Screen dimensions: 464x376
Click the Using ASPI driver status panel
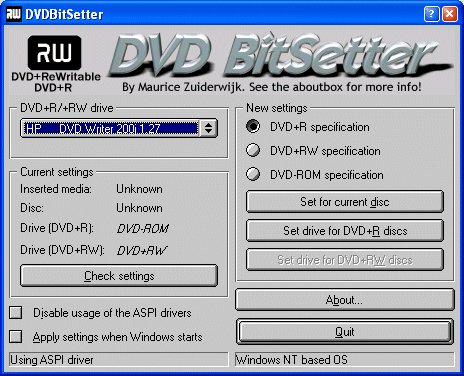click(119, 360)
